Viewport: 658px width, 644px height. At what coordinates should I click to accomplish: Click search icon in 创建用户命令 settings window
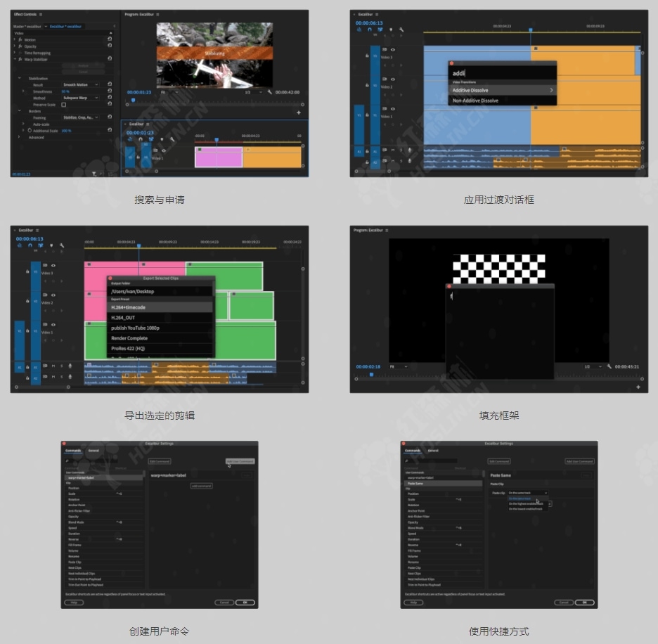point(67,461)
